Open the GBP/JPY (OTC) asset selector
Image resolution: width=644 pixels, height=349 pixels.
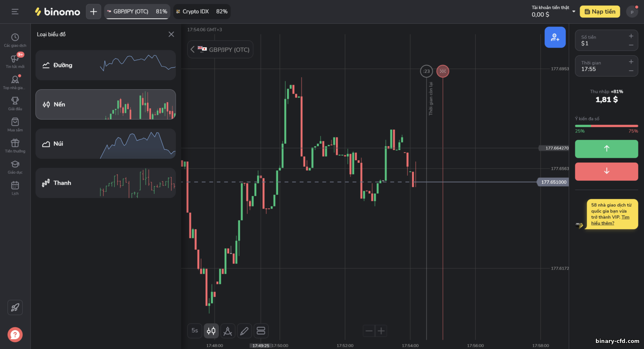click(220, 49)
